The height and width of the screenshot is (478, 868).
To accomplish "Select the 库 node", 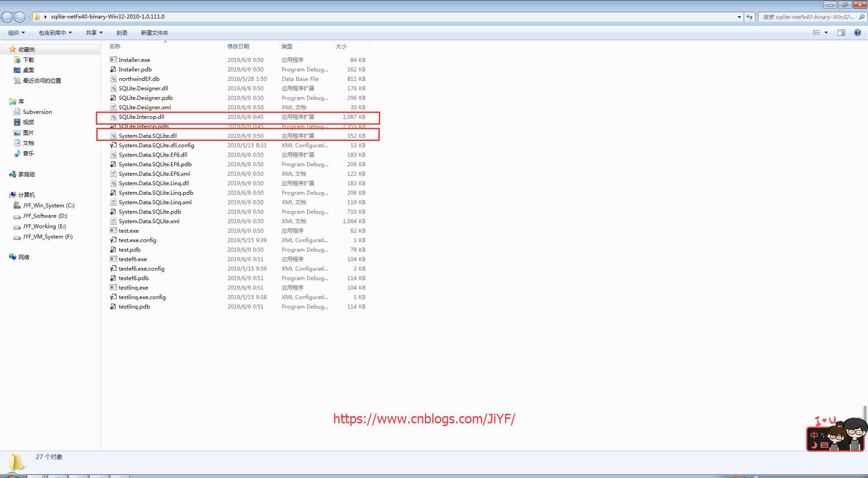I will tap(21, 101).
